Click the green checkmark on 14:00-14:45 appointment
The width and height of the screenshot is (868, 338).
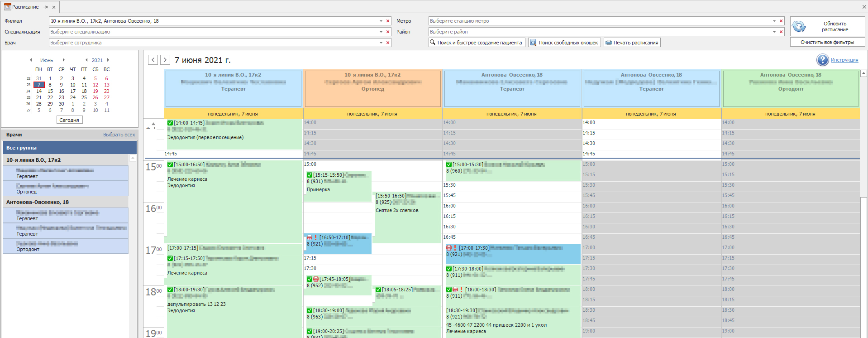pos(170,123)
